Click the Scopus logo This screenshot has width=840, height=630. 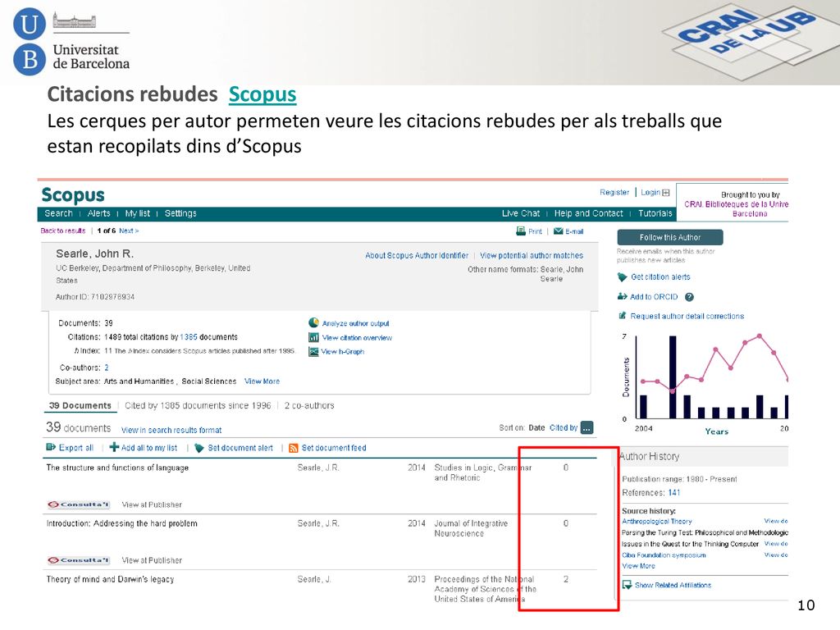[x=73, y=195]
